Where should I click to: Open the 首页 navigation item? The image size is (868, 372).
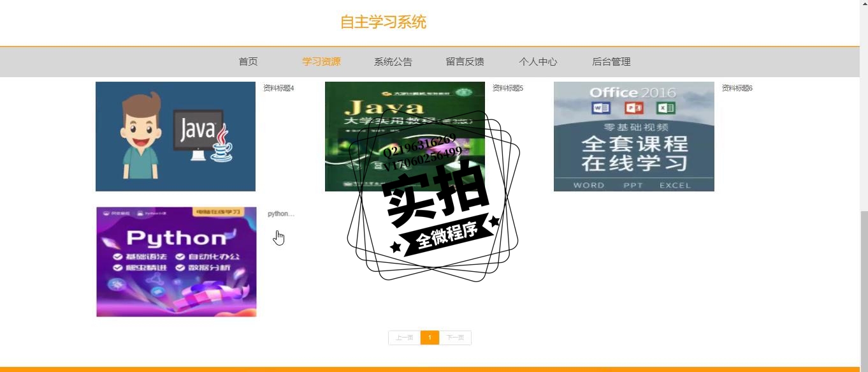tap(248, 62)
